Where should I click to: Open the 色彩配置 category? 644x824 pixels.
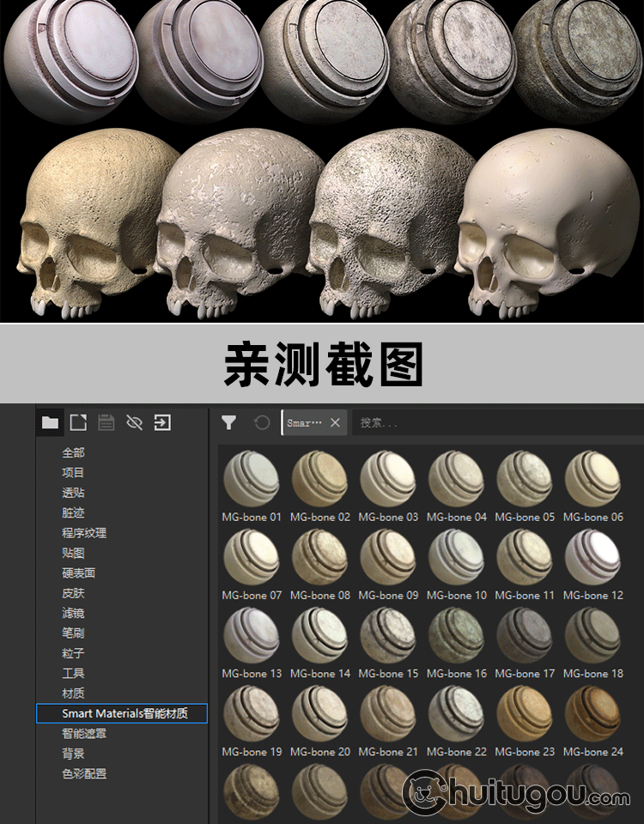point(84,774)
